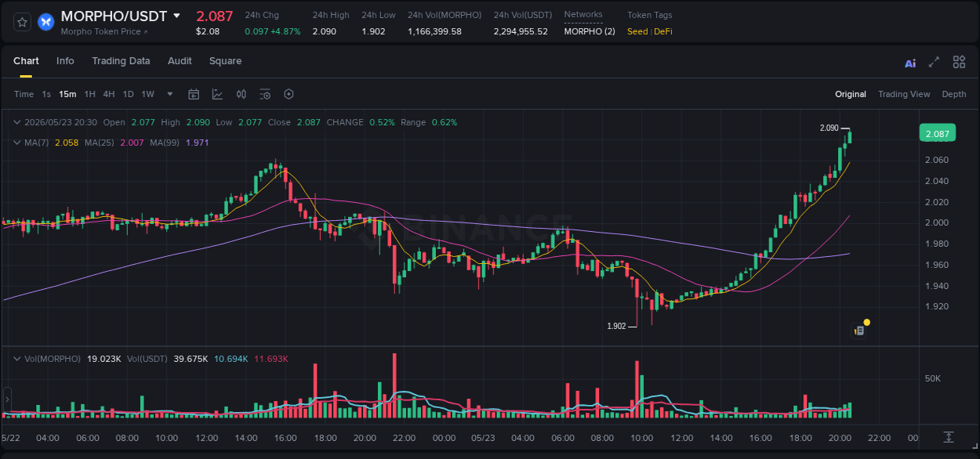The width and height of the screenshot is (980, 459).
Task: Collapse the Vol(MORPHO) indicator chevron
Action: pos(16,359)
